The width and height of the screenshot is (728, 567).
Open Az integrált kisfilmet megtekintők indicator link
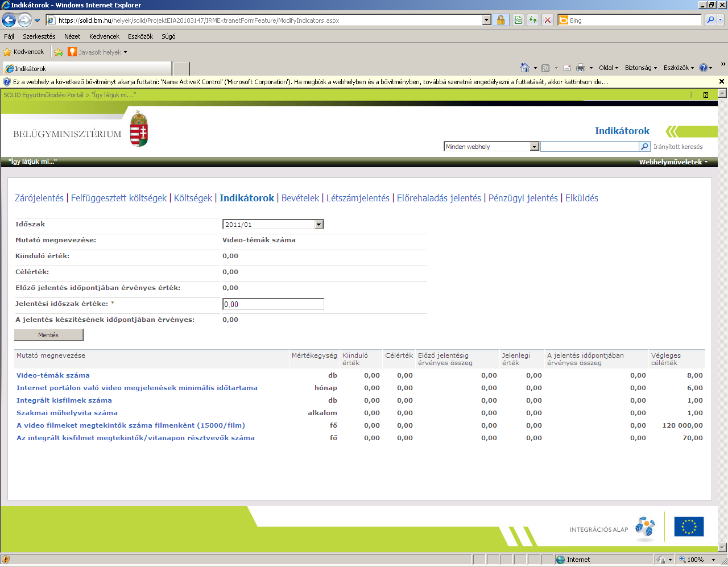point(135,438)
